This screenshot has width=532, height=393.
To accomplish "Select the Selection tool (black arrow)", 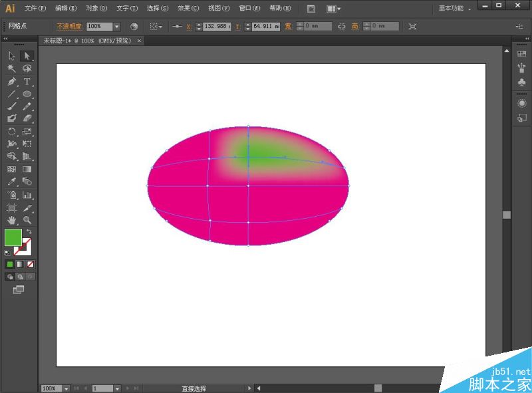I will click(x=11, y=56).
